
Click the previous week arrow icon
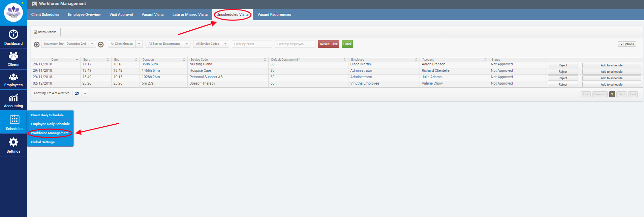pos(37,44)
